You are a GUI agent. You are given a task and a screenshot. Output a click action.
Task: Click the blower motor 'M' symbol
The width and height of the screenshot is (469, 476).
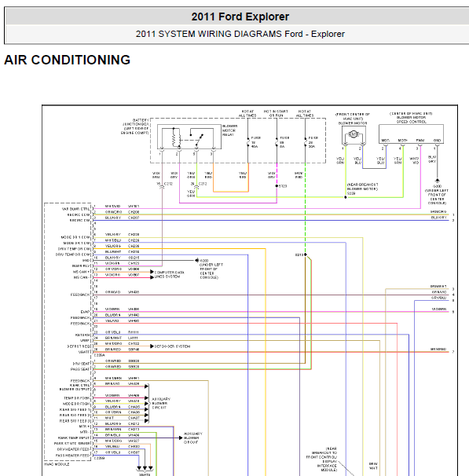[x=353, y=134]
